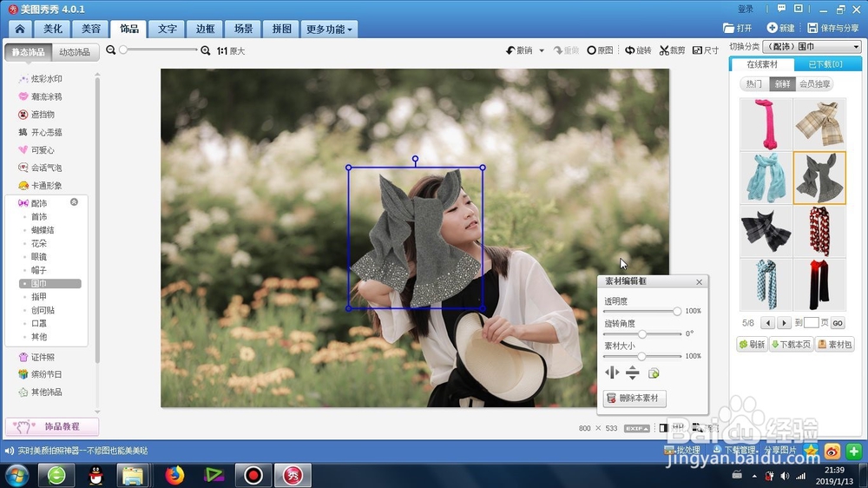Select the 静态饰品 toggle tab

click(x=29, y=52)
